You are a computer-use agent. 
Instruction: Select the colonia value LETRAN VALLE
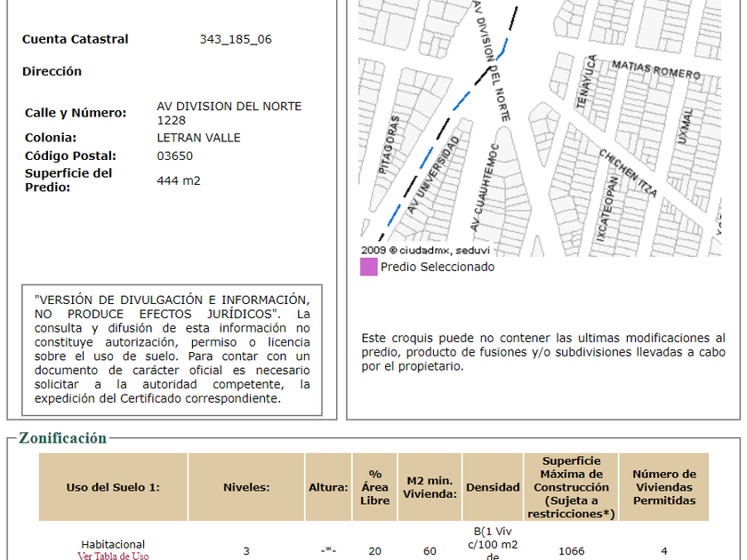click(x=198, y=138)
